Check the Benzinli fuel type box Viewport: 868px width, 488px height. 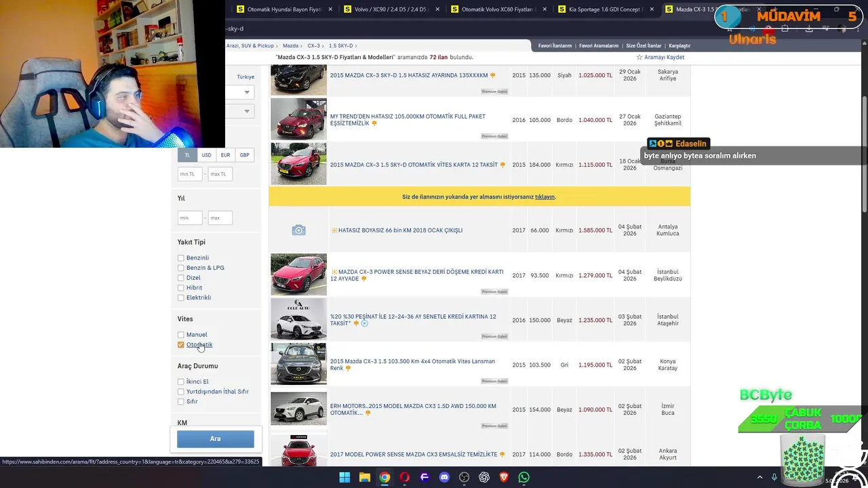coord(181,258)
